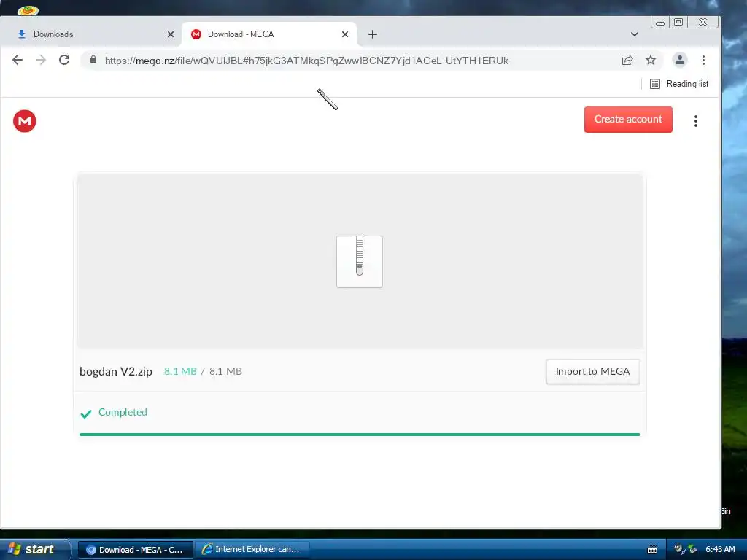747x560 pixels.
Task: Click the desktop icon above the browser
Action: tap(28, 9)
